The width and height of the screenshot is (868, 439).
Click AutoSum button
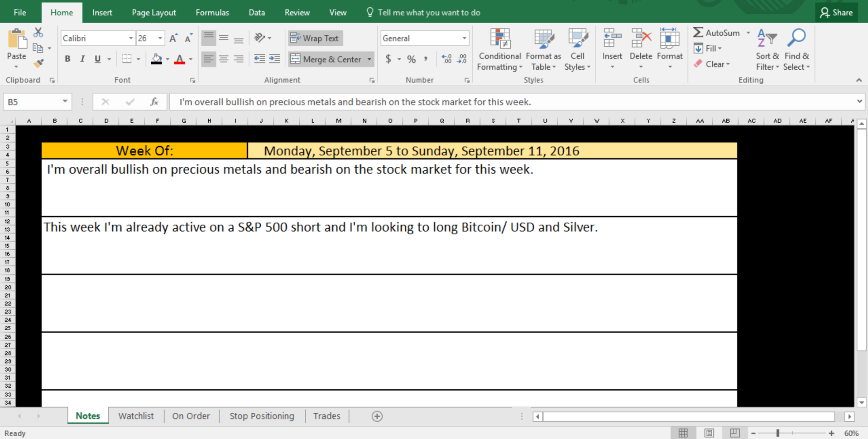pos(717,33)
